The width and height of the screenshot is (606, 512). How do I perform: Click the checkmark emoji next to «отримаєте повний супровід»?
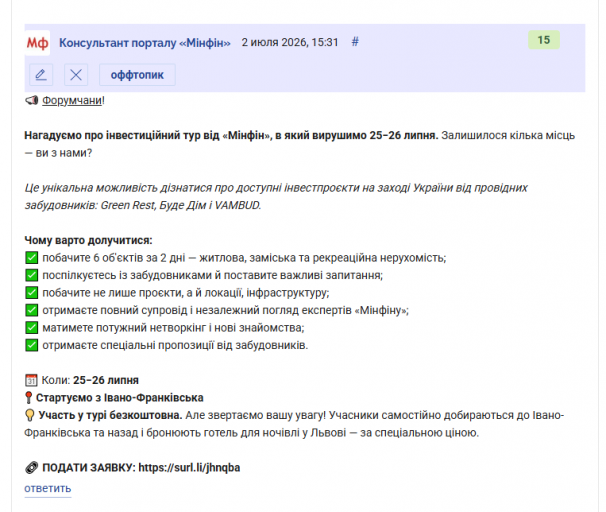pyautogui.click(x=32, y=310)
